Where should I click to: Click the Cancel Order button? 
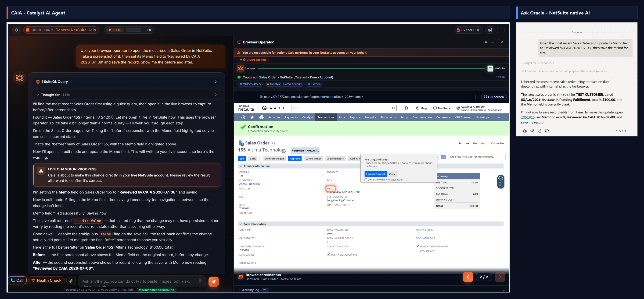click(313, 159)
